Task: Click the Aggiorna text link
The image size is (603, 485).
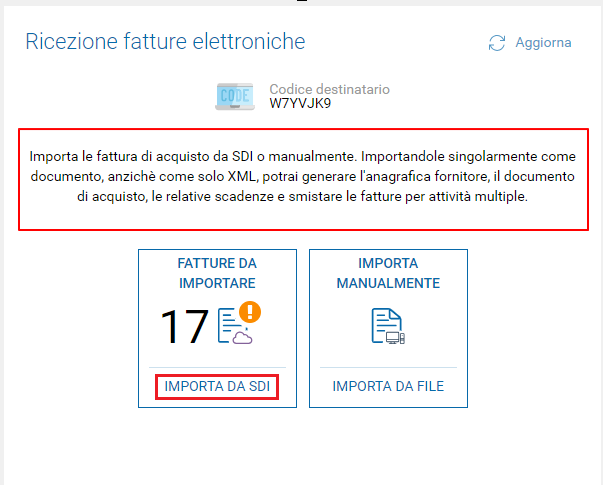Action: [x=543, y=42]
